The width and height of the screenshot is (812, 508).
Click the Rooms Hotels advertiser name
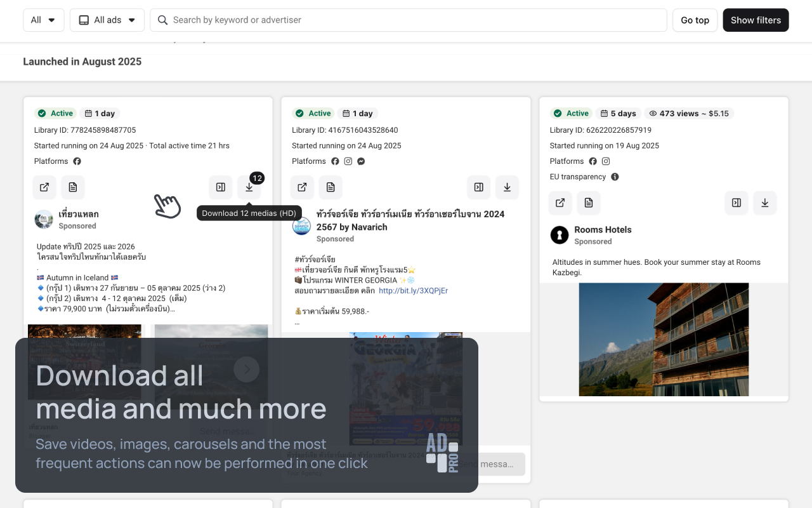tap(603, 230)
